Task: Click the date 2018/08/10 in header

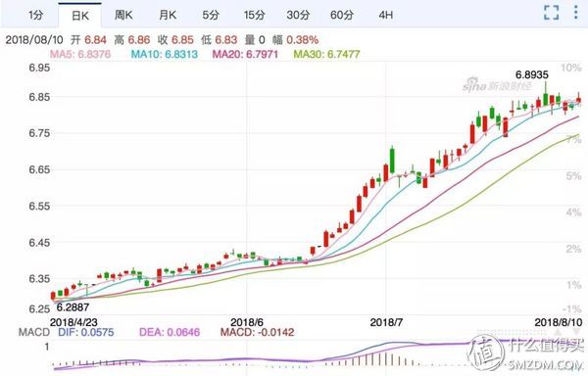Action: 34,40
